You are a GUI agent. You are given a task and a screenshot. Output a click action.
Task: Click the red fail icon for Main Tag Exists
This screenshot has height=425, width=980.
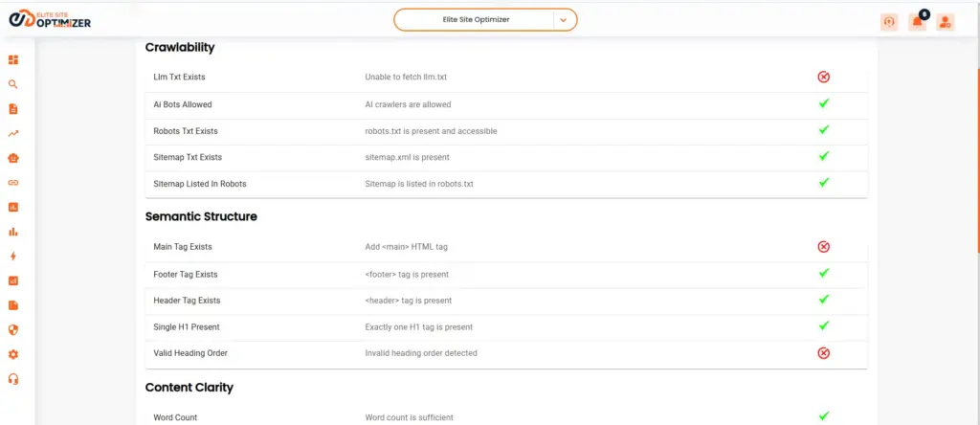[x=824, y=247]
